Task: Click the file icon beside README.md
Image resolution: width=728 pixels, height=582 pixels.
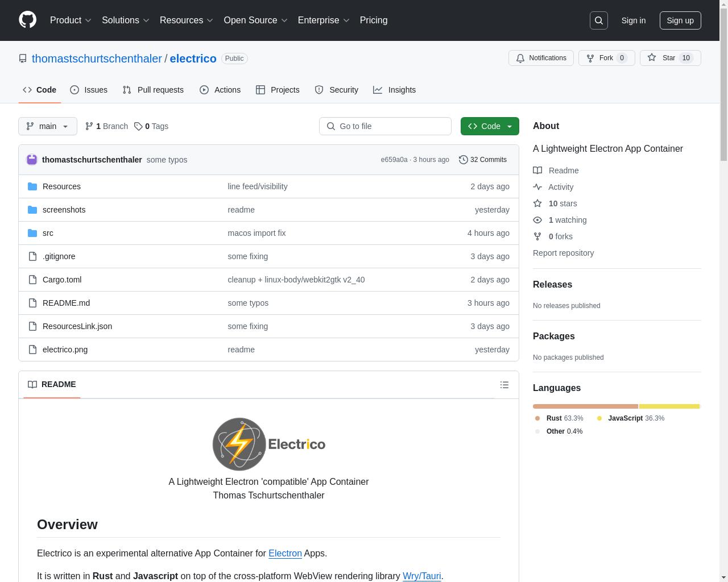Action: point(32,303)
